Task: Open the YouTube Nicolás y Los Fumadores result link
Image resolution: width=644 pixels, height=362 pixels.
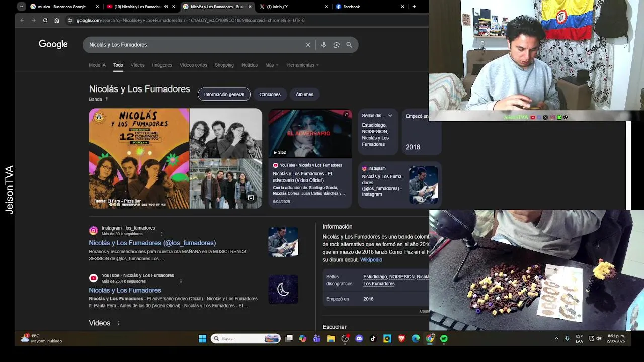Action: point(125,290)
